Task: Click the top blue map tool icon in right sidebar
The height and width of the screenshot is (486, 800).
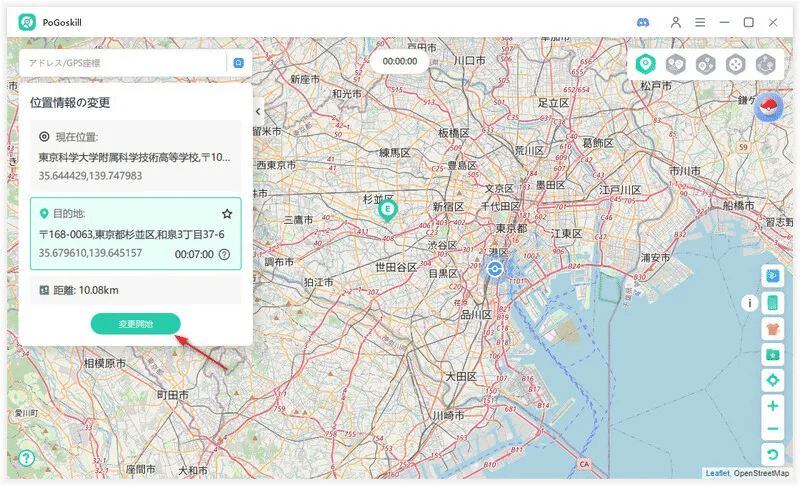Action: (x=772, y=276)
